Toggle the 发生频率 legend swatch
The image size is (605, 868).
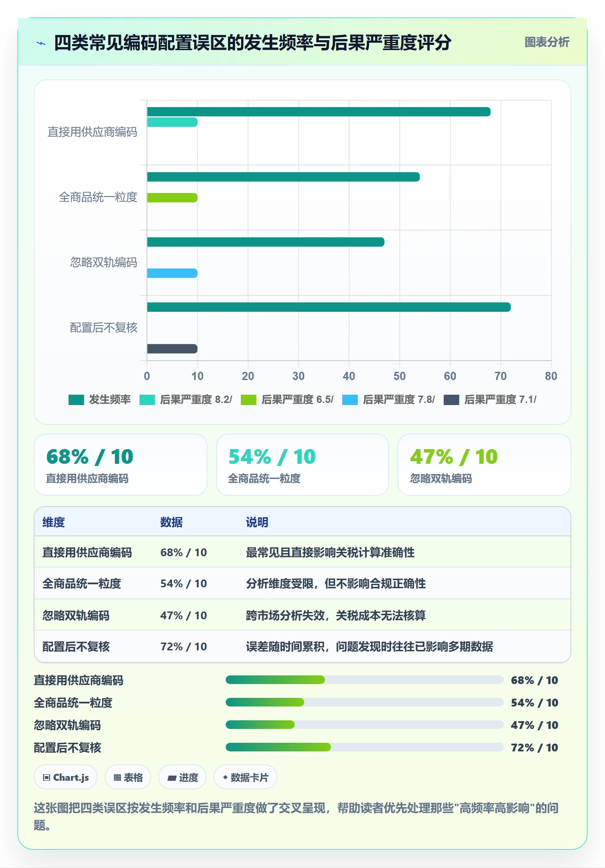click(76, 400)
